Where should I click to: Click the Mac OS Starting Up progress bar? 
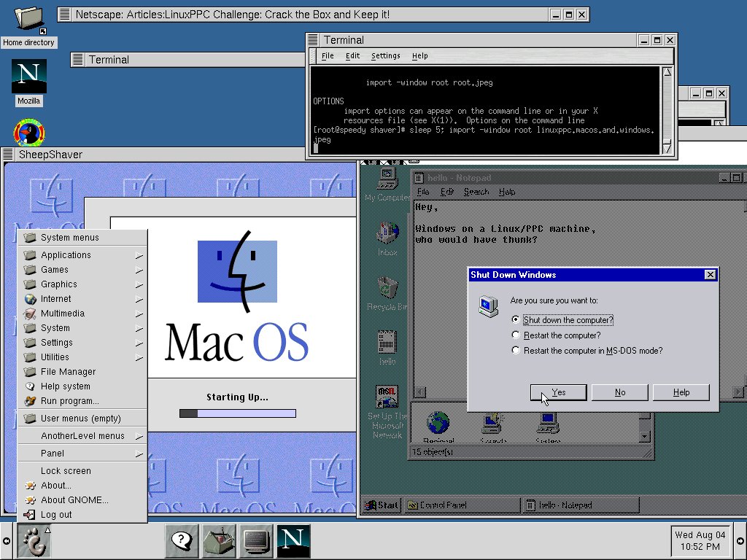tap(238, 413)
